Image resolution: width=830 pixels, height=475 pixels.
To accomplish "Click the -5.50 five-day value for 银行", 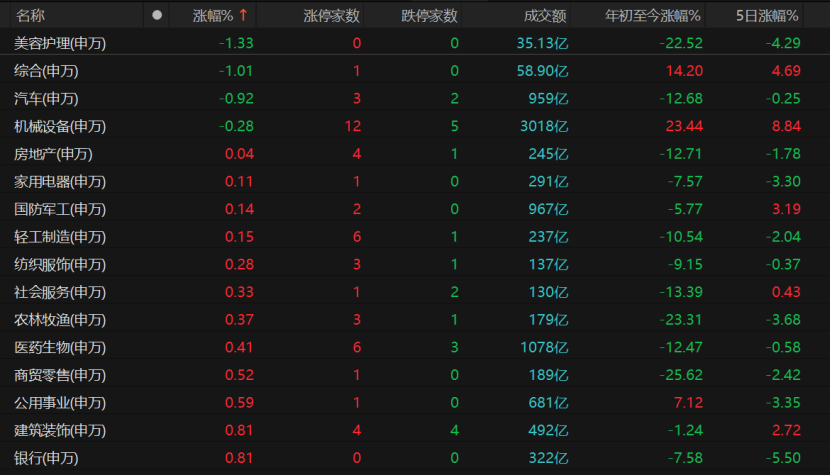I will click(x=783, y=458).
